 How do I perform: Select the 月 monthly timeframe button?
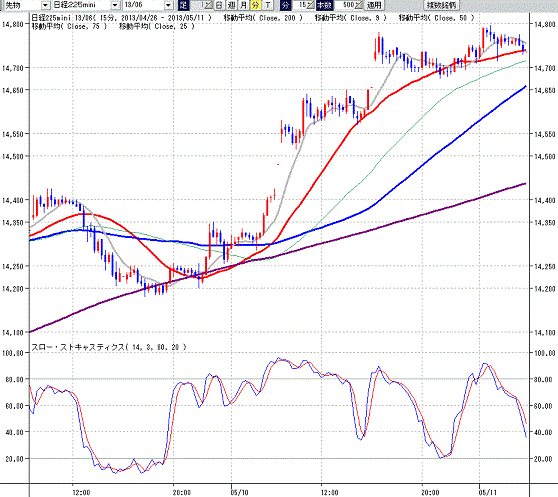(x=243, y=5)
